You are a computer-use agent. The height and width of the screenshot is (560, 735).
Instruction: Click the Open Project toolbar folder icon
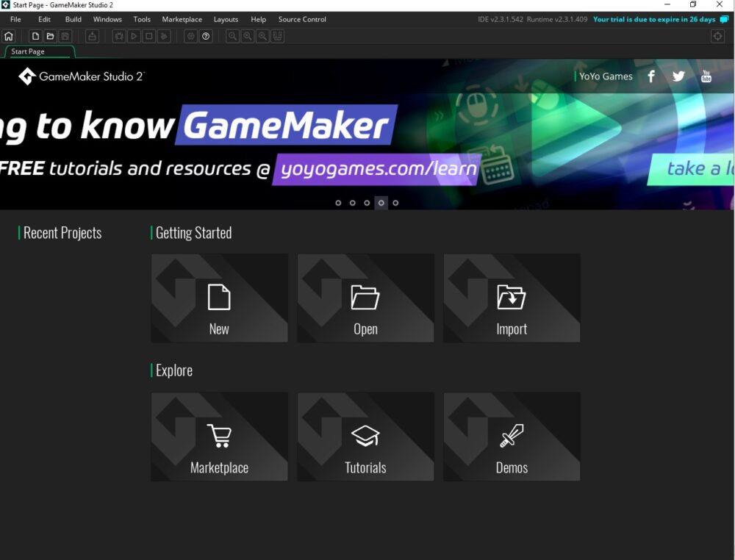[50, 36]
